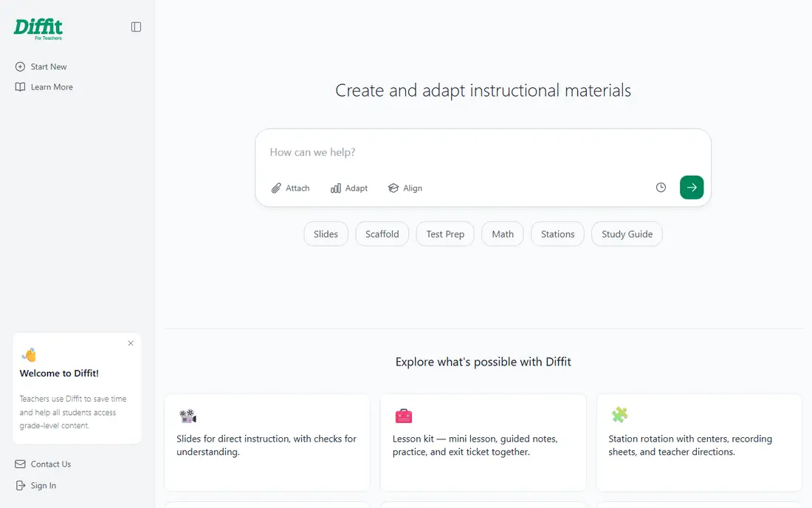Click the Diffit For Teachers logo

pos(38,29)
